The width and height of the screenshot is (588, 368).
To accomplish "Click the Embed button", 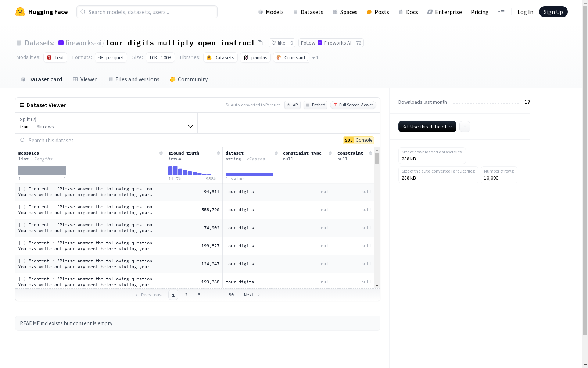I will [315, 105].
